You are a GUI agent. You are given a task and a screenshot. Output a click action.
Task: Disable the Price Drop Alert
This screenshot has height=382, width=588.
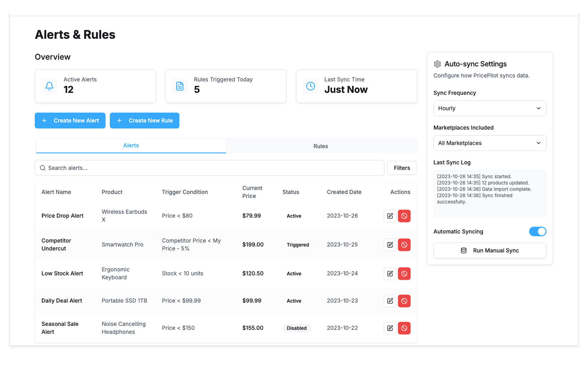(404, 216)
